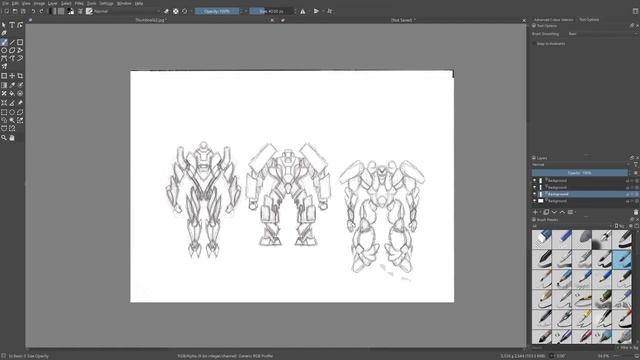
Task: Open the Brush Smoothing Basic dropdown
Action: (602, 34)
